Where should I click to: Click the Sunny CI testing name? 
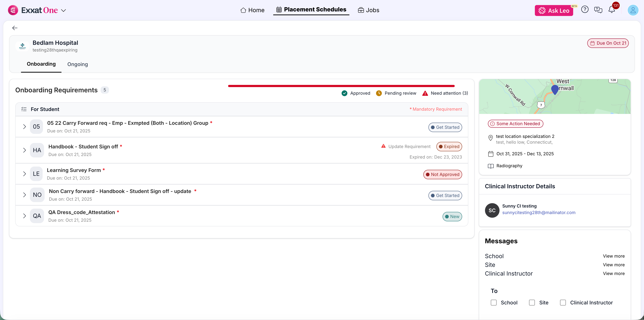click(x=519, y=206)
